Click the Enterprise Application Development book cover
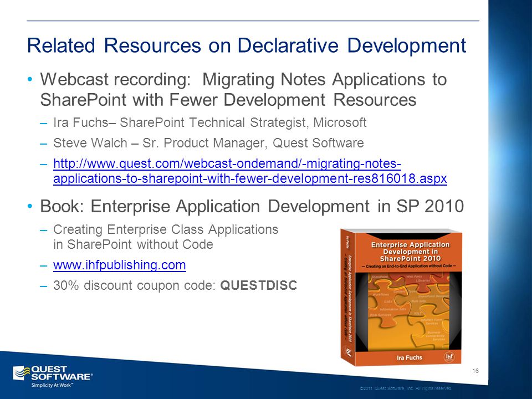532x399 pixels. 401,297
